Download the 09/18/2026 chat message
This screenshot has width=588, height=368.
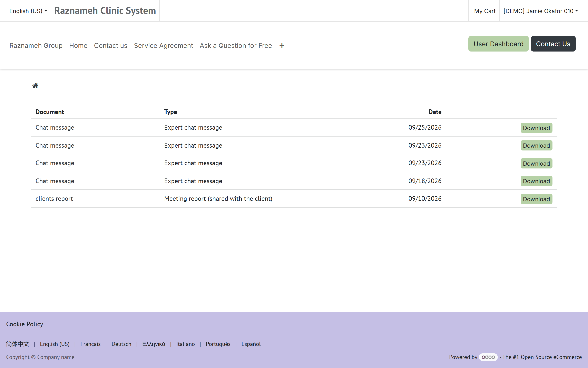(x=536, y=181)
